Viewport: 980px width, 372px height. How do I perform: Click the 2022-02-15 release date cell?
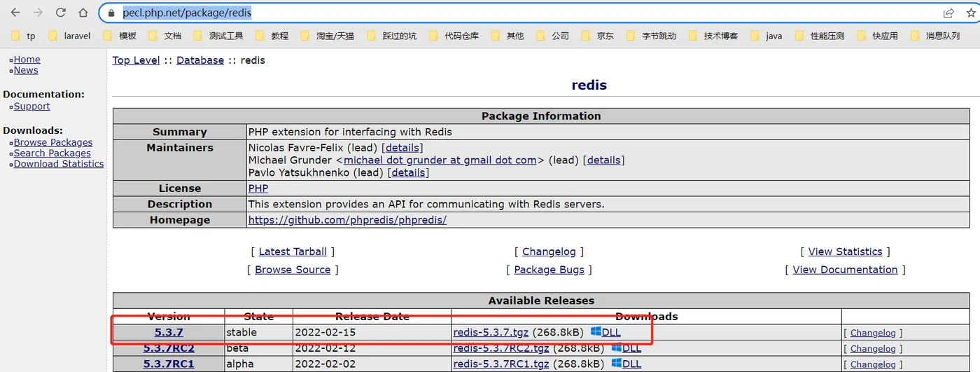[x=372, y=332]
